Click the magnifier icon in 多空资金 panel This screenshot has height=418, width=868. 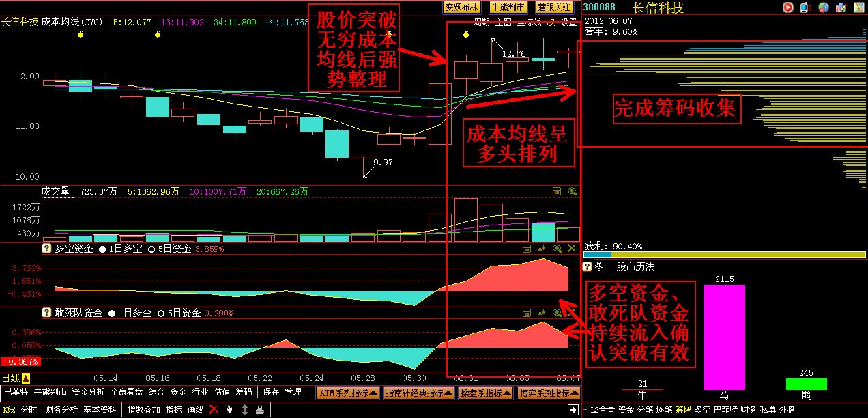coord(557,249)
